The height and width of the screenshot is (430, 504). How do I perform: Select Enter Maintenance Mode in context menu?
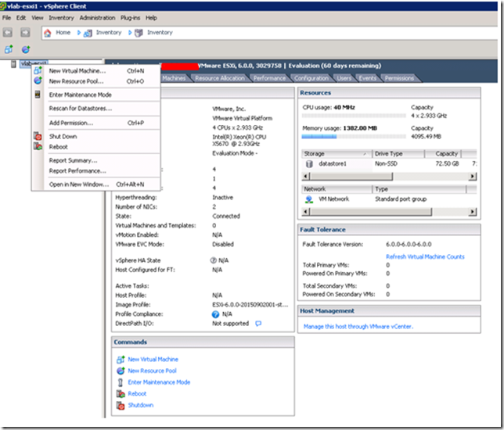[x=96, y=95]
